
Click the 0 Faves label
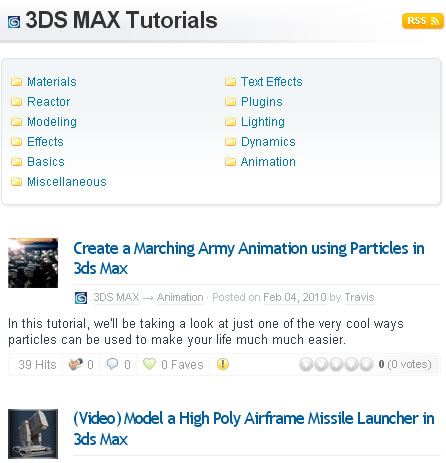(x=182, y=365)
